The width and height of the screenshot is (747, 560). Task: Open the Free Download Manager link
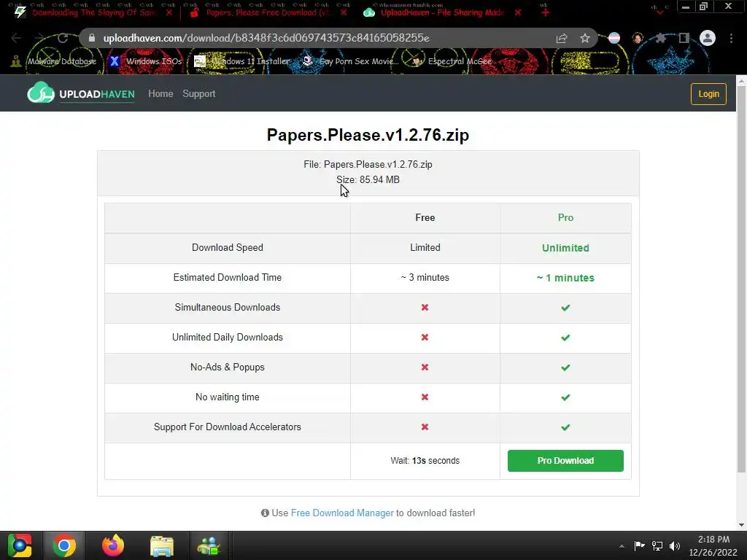[x=342, y=513]
